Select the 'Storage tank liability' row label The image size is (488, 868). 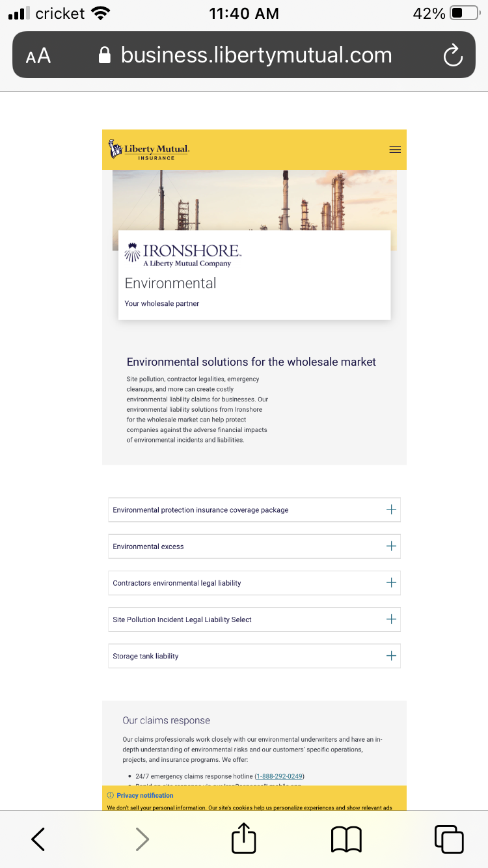(x=146, y=656)
